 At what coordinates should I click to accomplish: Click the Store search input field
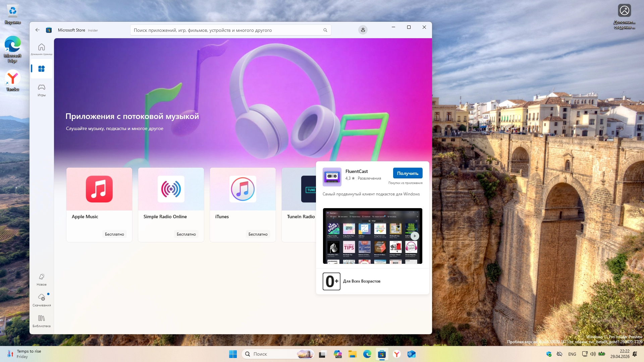click(x=225, y=30)
